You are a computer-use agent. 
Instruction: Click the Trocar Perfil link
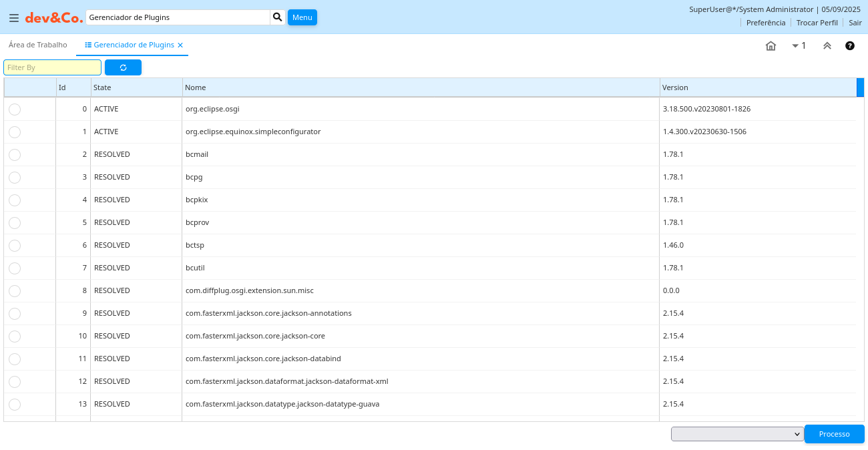pyautogui.click(x=817, y=23)
